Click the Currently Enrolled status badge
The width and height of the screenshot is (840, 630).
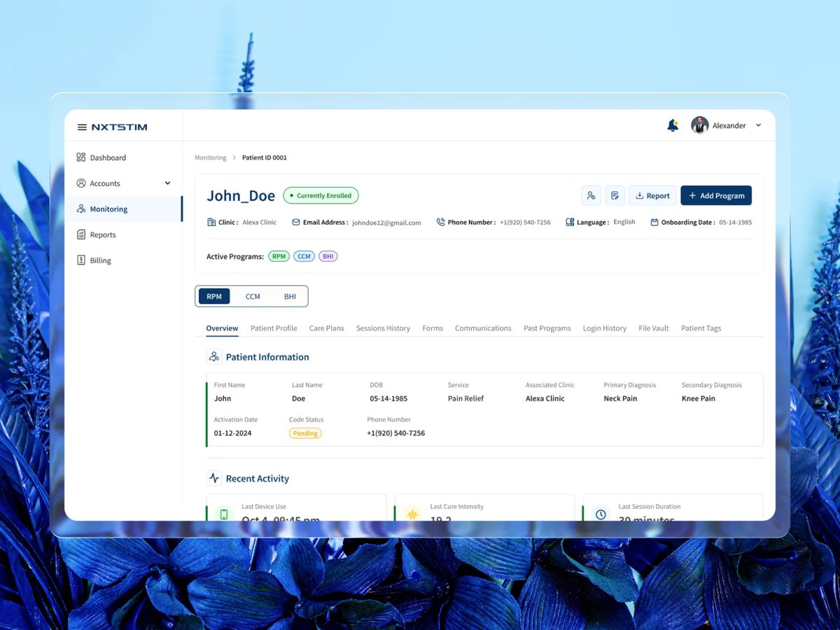pyautogui.click(x=321, y=195)
